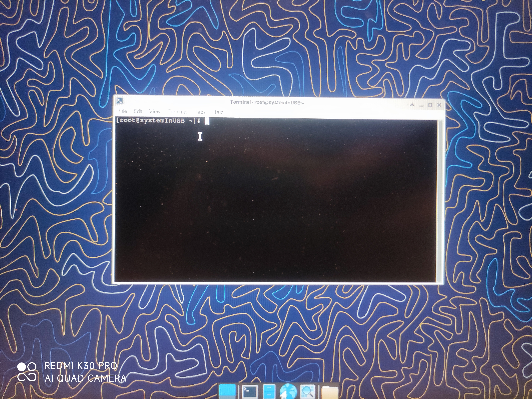Viewport: 532px width, 399px height.
Task: Open the Application Finder magnifier icon
Action: (x=307, y=391)
